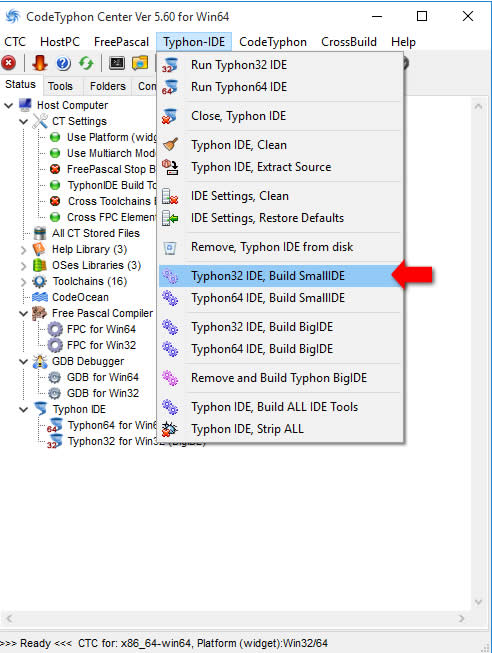
Task: Toggle the Cross Toolchains red indicator
Action: click(x=55, y=201)
